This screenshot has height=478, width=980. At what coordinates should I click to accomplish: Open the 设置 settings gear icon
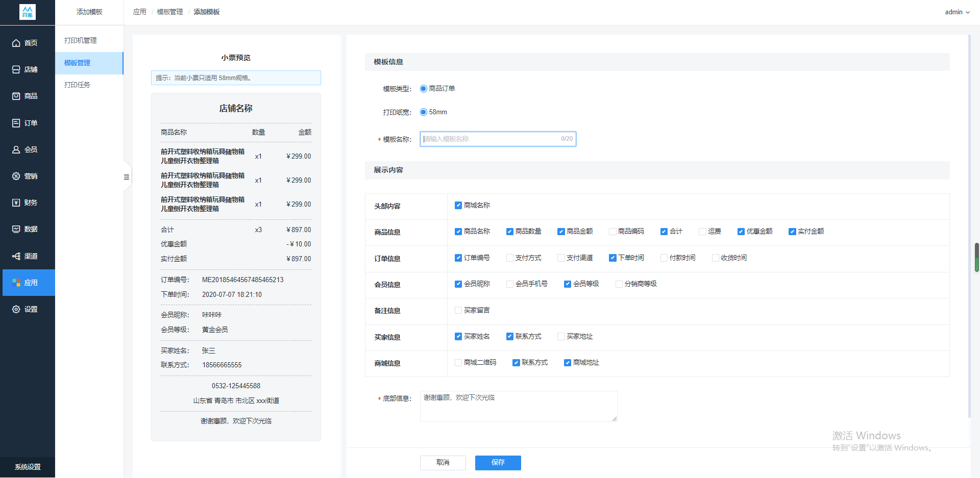(x=16, y=309)
